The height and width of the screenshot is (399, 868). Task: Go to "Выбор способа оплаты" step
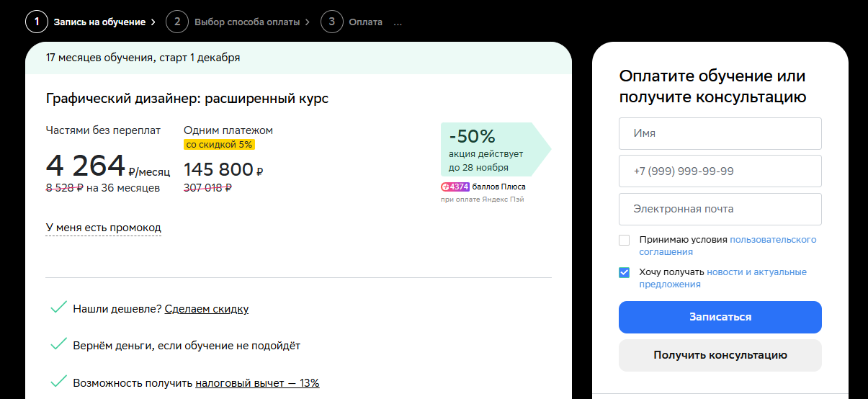246,22
